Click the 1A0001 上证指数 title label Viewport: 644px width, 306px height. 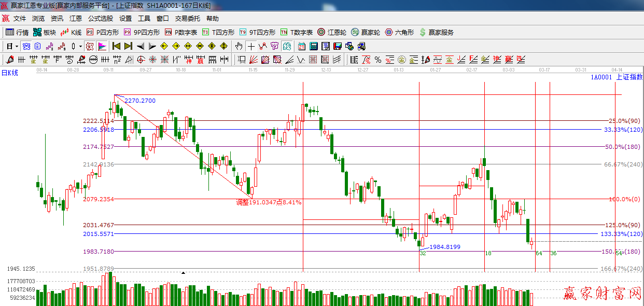click(x=616, y=77)
